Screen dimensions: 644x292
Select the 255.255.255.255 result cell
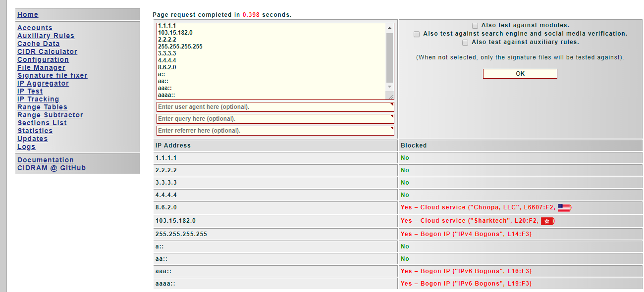click(275, 234)
